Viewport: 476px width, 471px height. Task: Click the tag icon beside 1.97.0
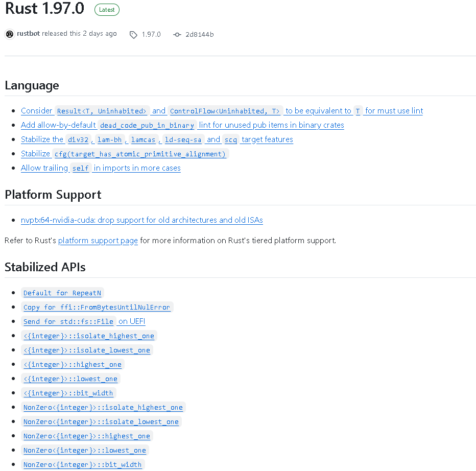point(133,35)
